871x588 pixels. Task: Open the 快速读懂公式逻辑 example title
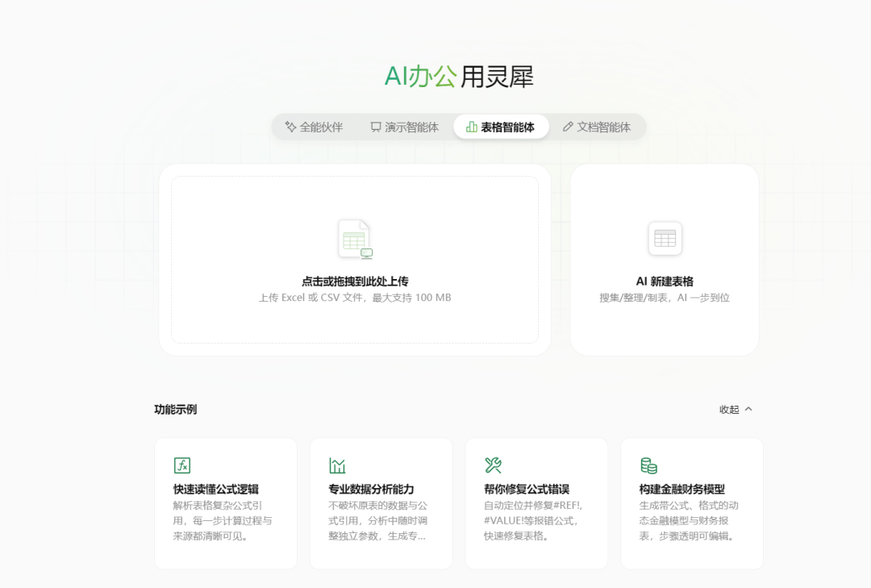click(216, 490)
